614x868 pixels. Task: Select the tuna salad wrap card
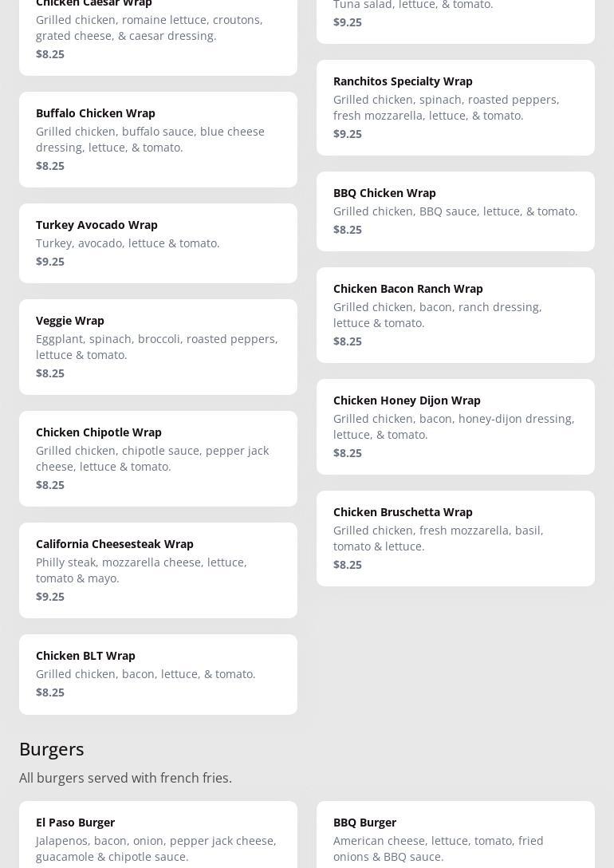[455, 16]
